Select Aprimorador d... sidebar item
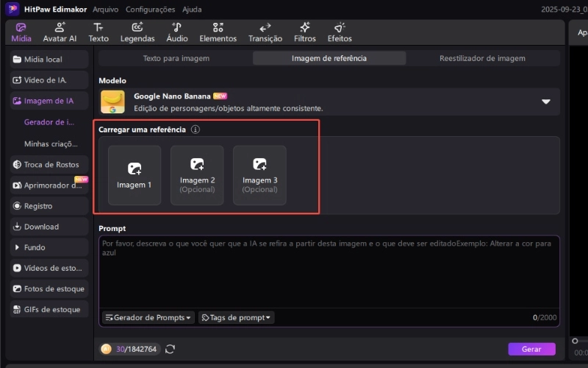This screenshot has width=588, height=368. coord(49,185)
